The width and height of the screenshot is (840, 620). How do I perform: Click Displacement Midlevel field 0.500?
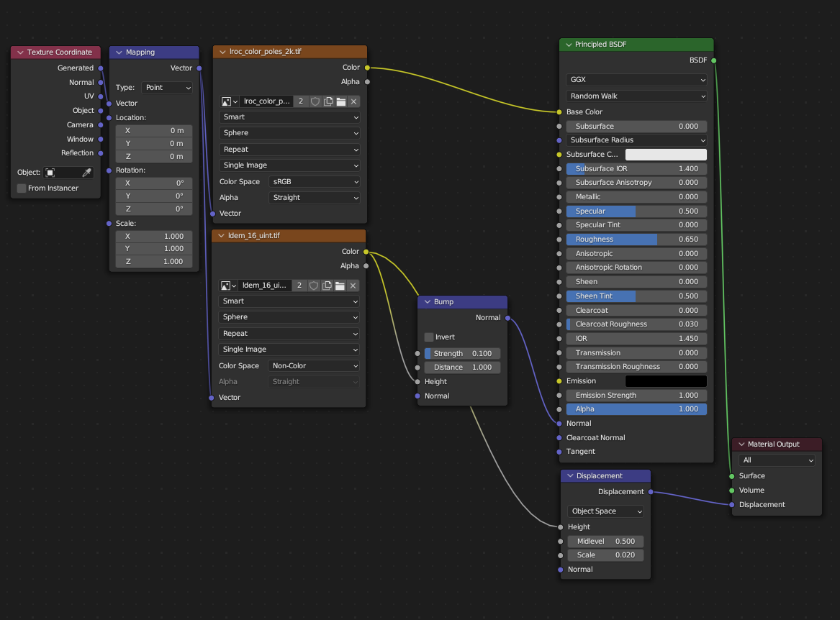point(605,542)
